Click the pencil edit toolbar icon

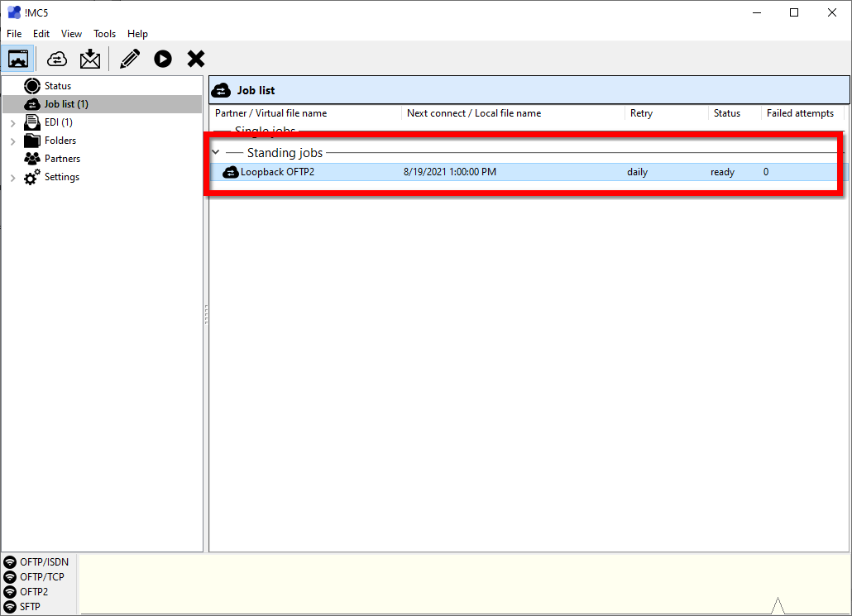point(130,59)
